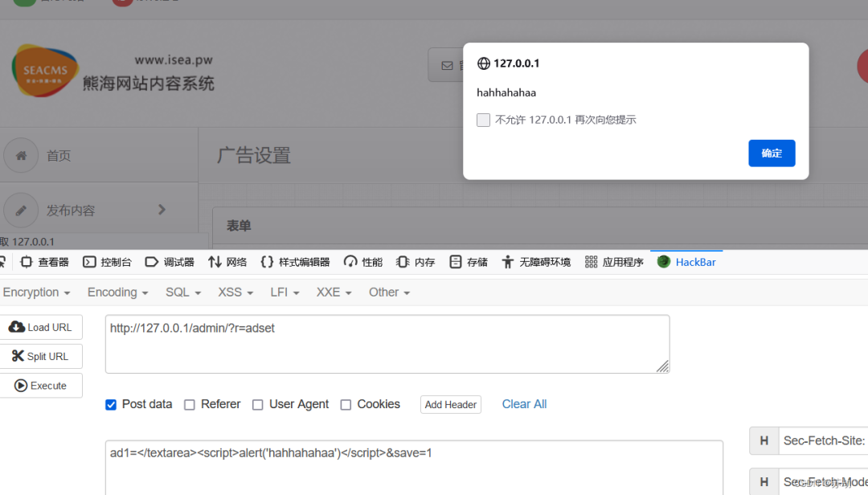868x495 pixels.
Task: Click the www.isea.pw text in header
Action: (174, 59)
